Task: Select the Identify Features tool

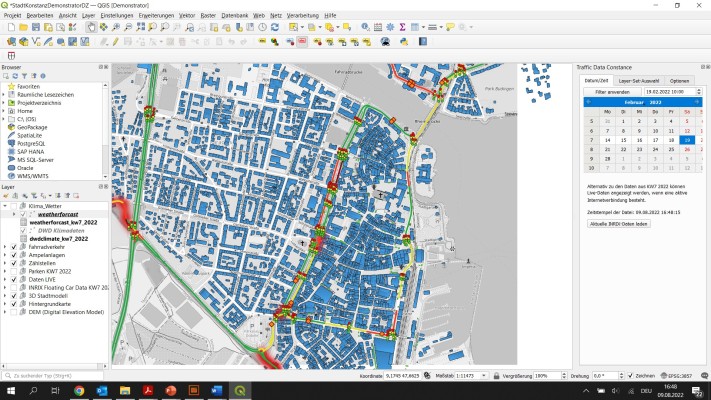Action: [x=365, y=28]
